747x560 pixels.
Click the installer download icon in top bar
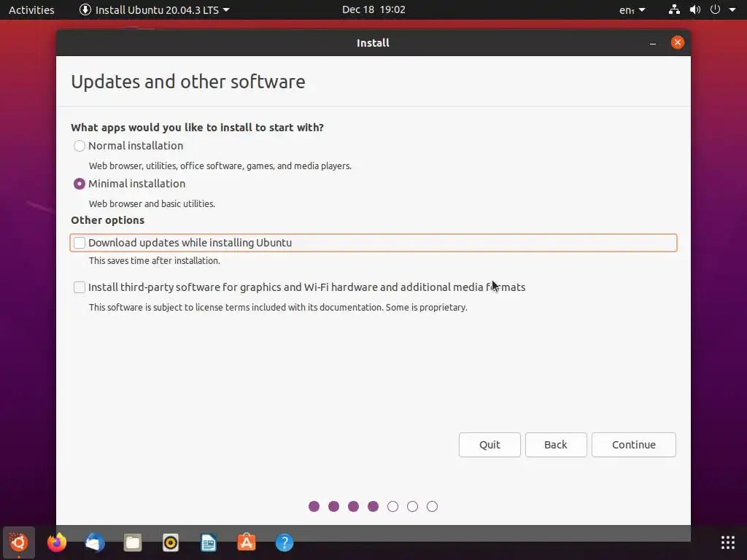(85, 9)
